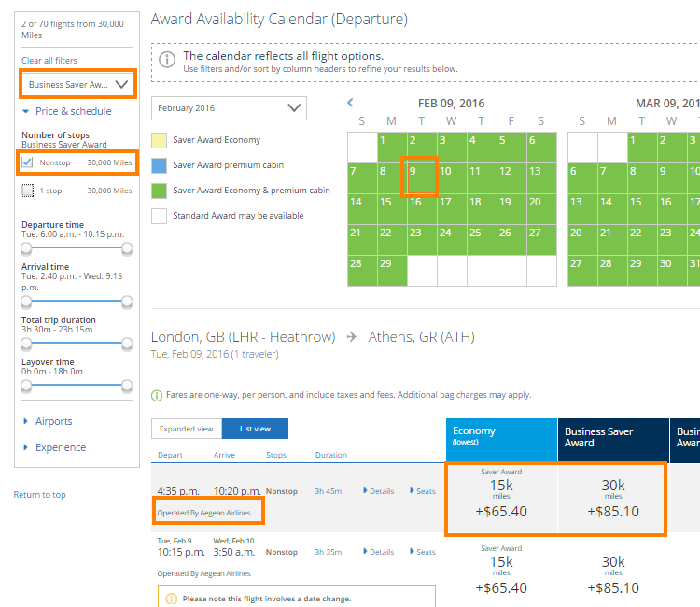Expand the Airports filter section

click(x=53, y=421)
